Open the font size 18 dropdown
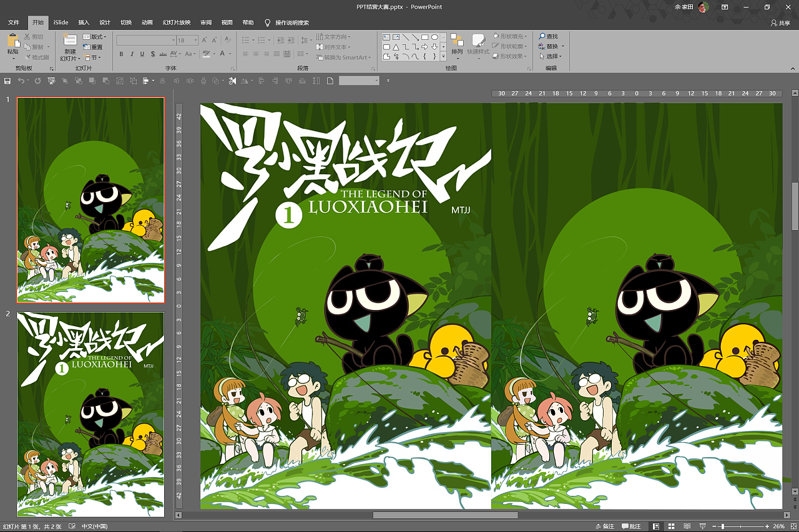 195,40
